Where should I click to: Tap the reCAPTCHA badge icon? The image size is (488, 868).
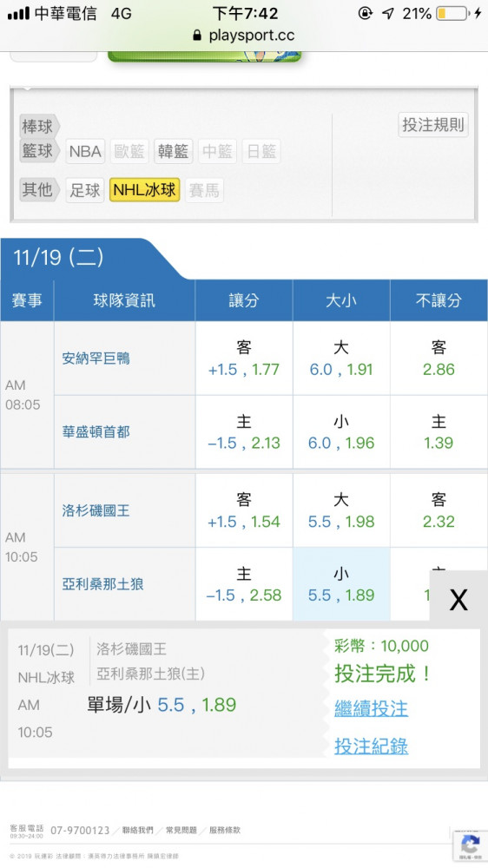pos(470,845)
